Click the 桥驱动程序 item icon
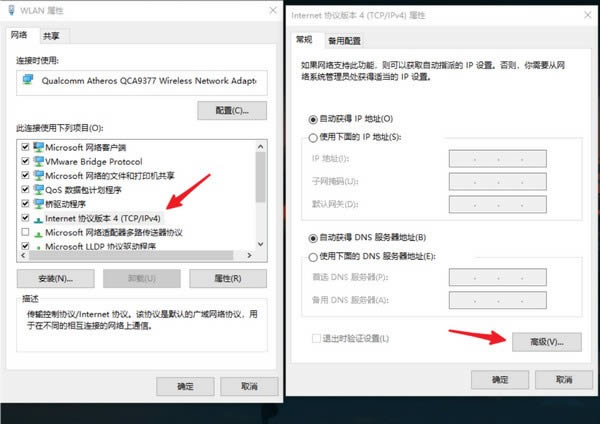This screenshot has width=600, height=424. pyautogui.click(x=38, y=203)
